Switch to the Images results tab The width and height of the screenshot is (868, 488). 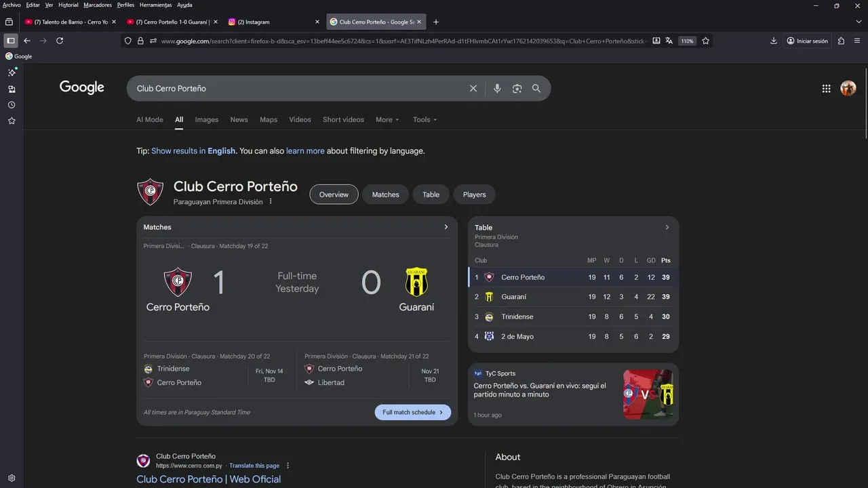pos(207,119)
